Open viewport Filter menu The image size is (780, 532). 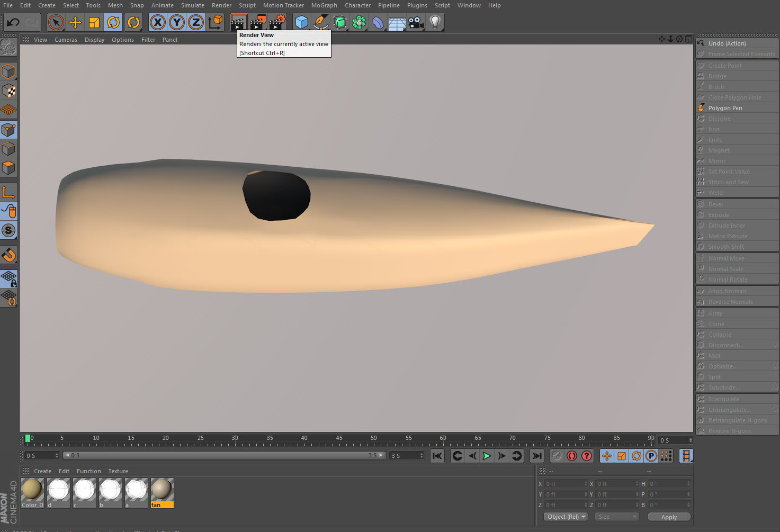pyautogui.click(x=148, y=40)
